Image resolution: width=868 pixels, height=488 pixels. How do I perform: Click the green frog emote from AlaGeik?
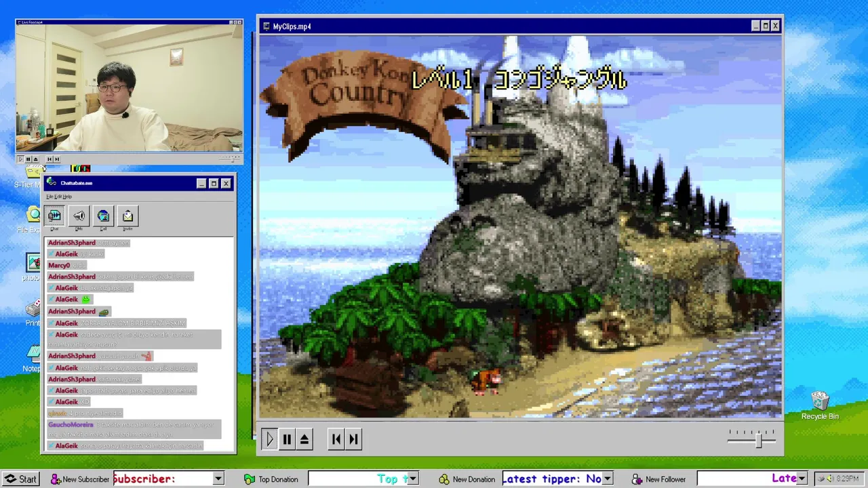click(86, 299)
